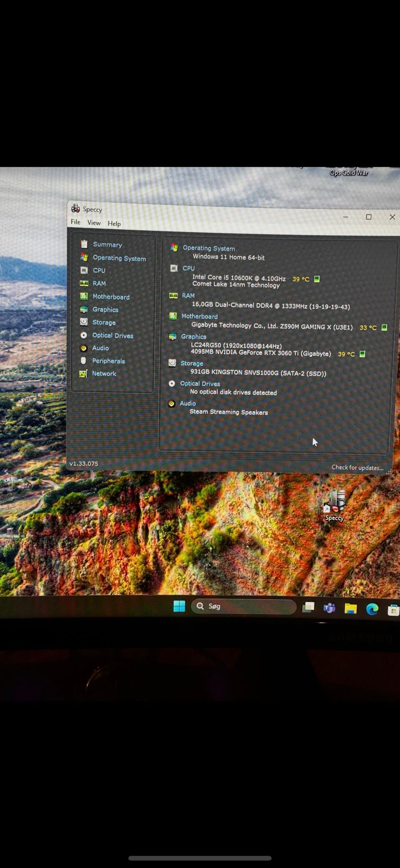Open Motherboard section from sidebar label

[111, 297]
